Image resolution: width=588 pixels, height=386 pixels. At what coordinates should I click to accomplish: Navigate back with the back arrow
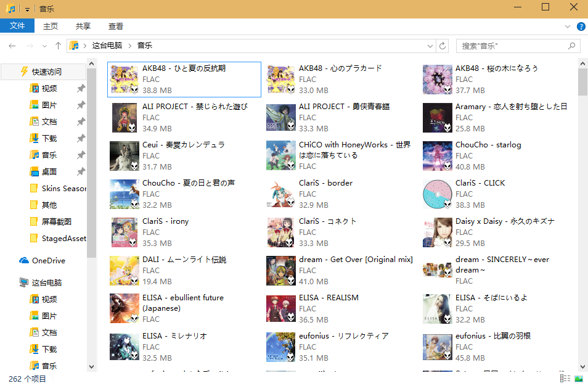(x=12, y=46)
